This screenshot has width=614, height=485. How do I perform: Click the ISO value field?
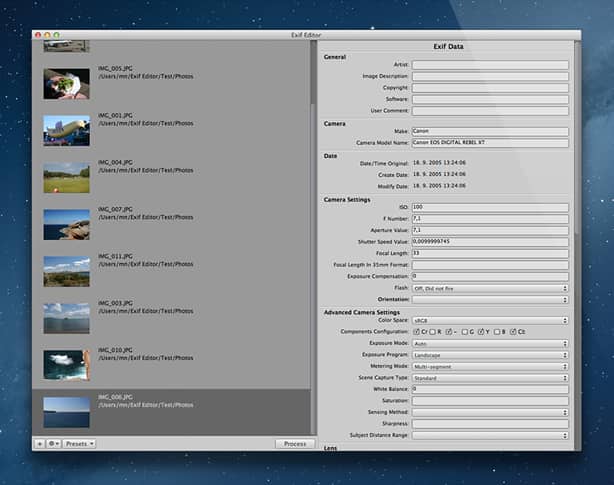[489, 207]
